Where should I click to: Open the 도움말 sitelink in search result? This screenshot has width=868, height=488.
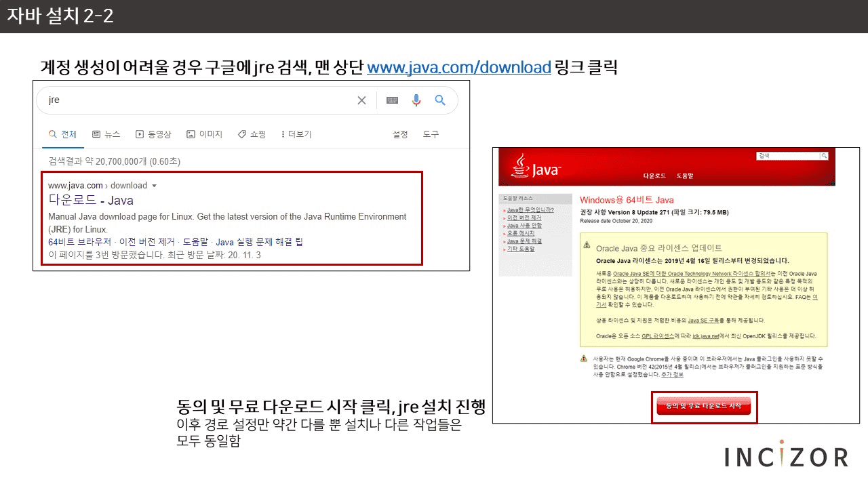(195, 242)
